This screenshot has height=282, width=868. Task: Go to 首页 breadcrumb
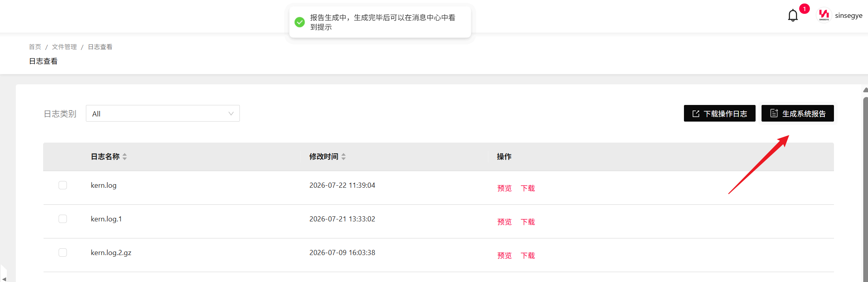35,47
